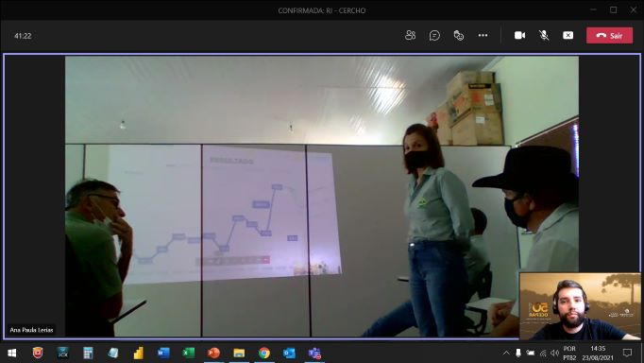Open Outlook from the taskbar

[289, 353]
